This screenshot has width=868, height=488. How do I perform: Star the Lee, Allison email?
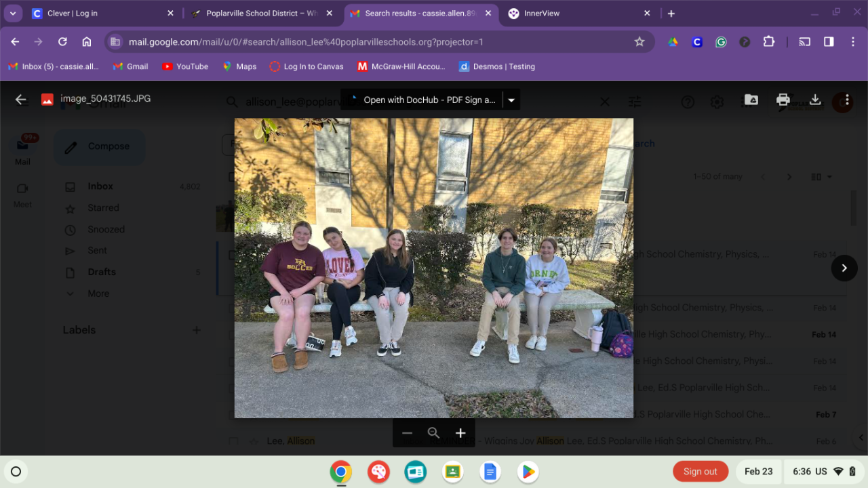click(x=254, y=441)
